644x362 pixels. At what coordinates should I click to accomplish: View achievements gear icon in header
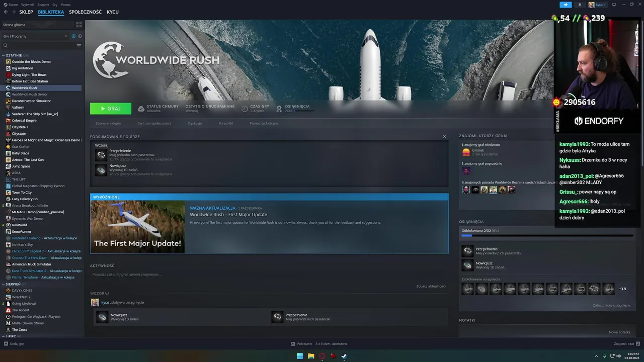(279, 108)
